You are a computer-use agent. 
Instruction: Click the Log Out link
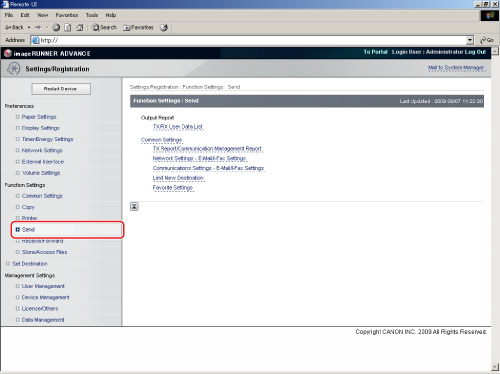(x=475, y=52)
